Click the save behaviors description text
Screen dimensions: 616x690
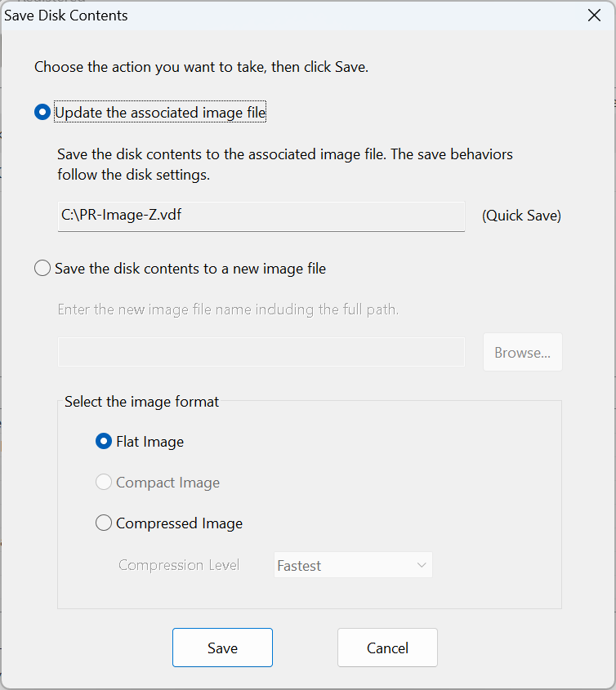285,165
